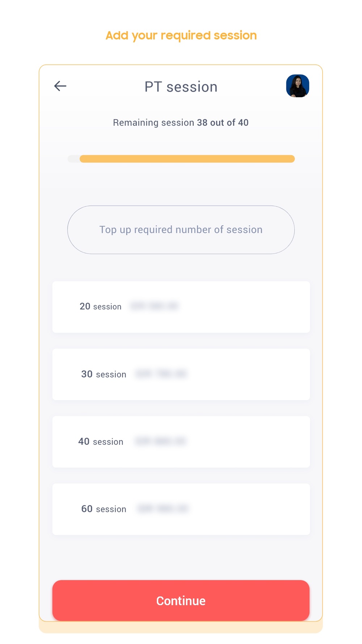Click blurred price beside 40 session
362x644 pixels.
pos(160,441)
